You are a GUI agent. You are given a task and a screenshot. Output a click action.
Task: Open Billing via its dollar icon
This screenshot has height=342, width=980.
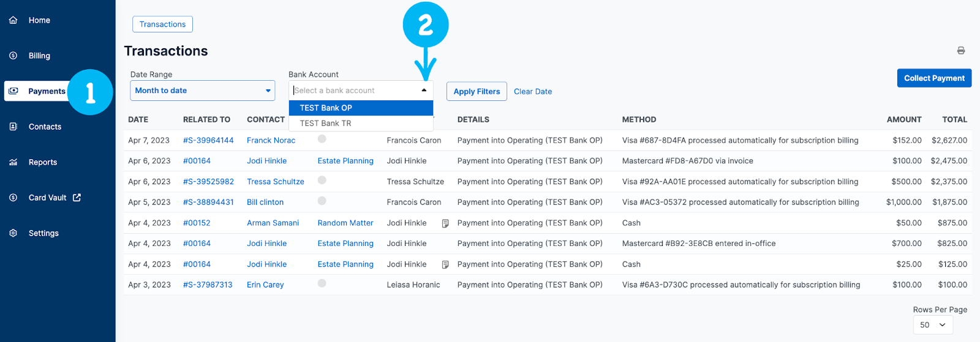[x=13, y=56]
